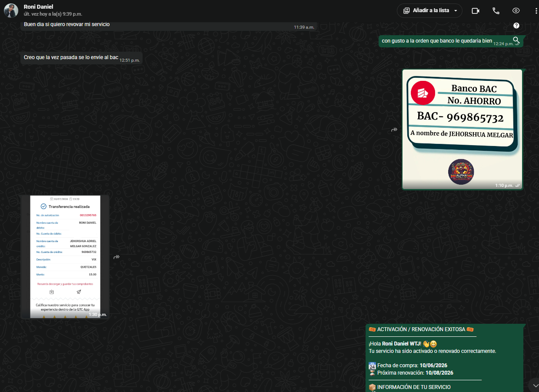Viewport: 539px width, 392px height.
Task: Forward the Banco BAC account image
Action: click(x=394, y=130)
